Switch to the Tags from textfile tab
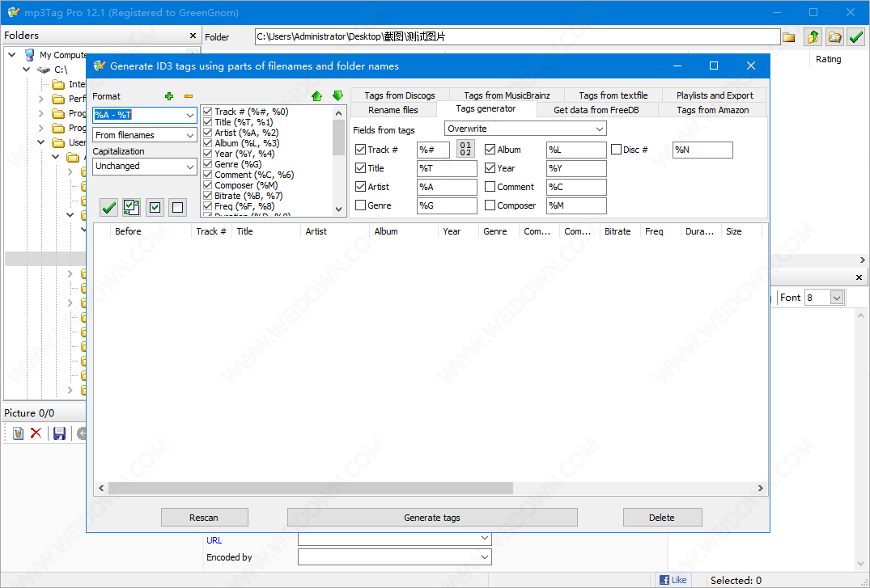 coord(613,95)
